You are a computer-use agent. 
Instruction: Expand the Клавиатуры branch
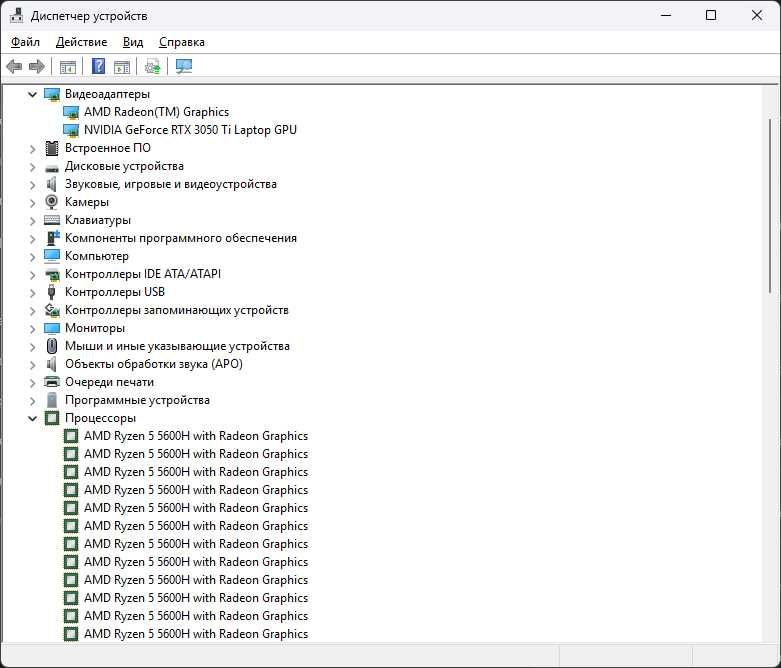pyautogui.click(x=32, y=220)
